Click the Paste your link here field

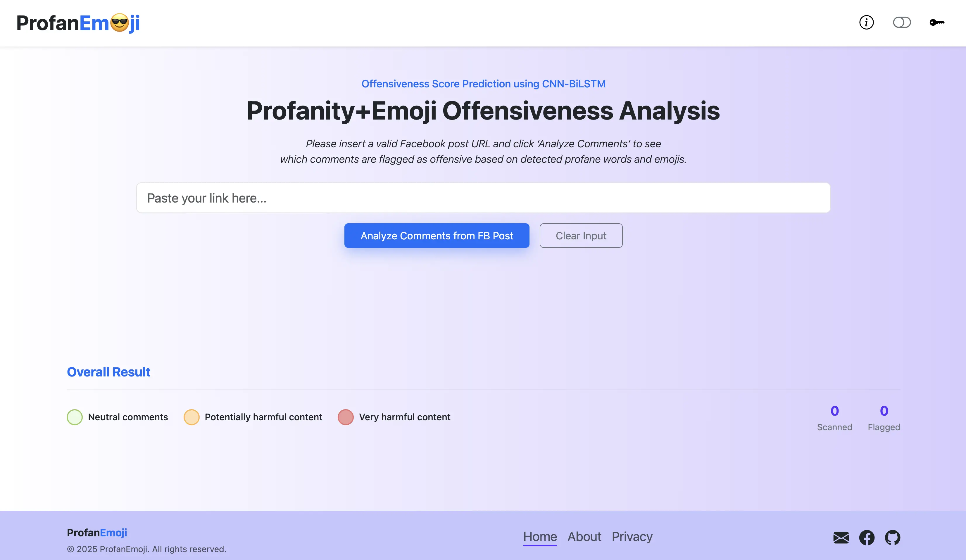(483, 198)
